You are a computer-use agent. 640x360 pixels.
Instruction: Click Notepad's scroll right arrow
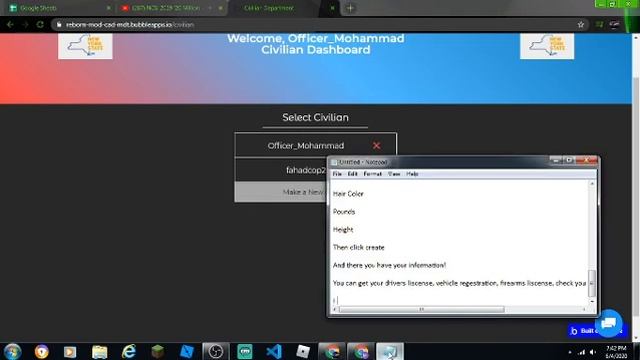click(584, 309)
